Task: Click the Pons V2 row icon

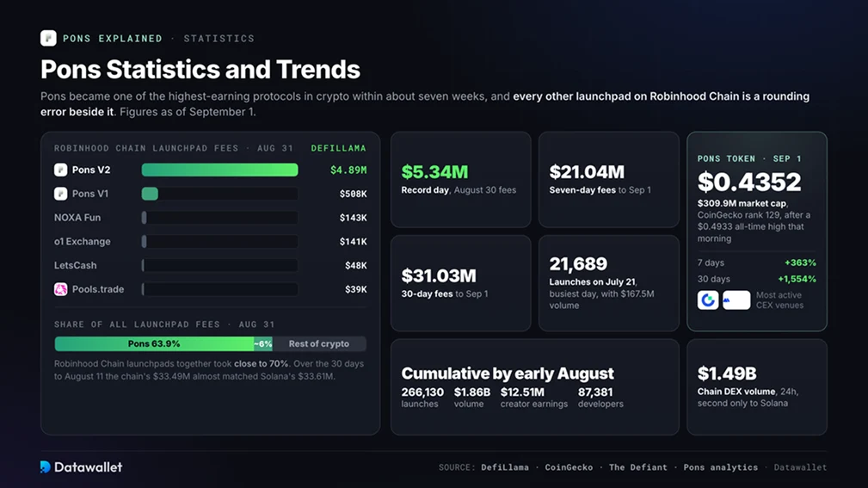Action: pyautogui.click(x=60, y=170)
